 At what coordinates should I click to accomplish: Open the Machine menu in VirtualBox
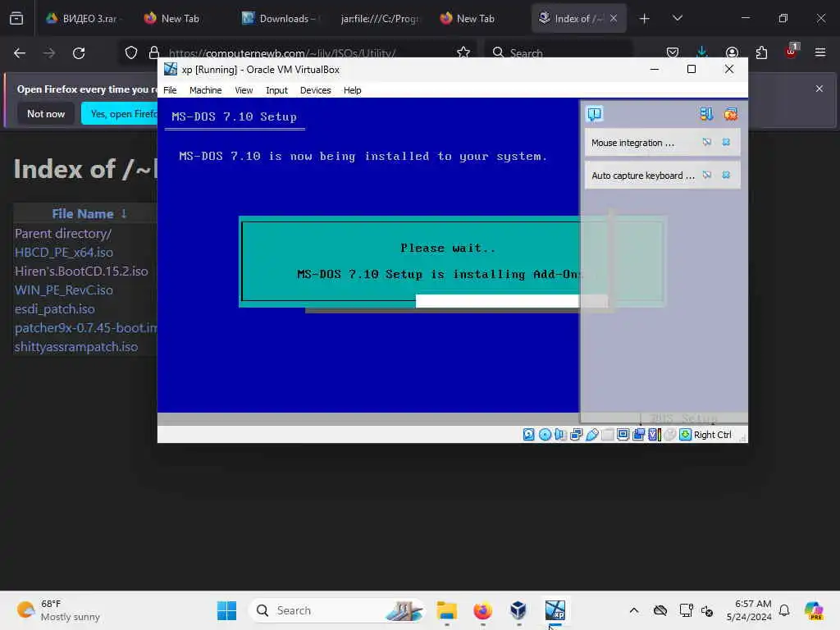point(205,90)
